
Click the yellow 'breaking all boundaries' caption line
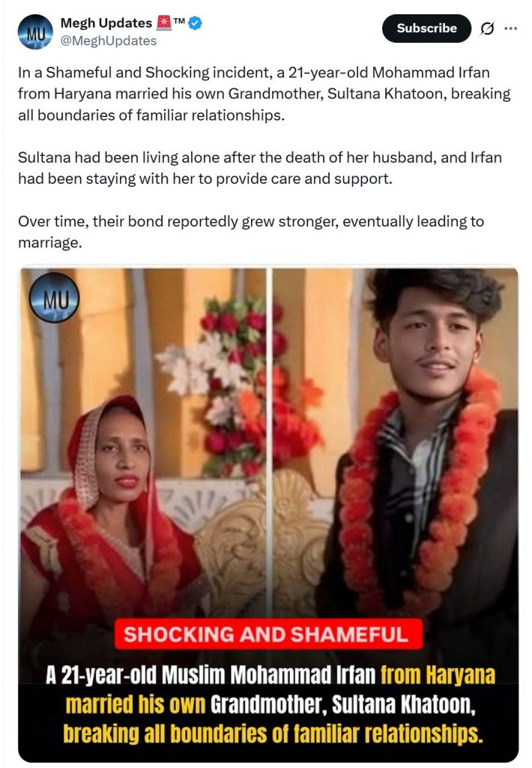tap(273, 734)
